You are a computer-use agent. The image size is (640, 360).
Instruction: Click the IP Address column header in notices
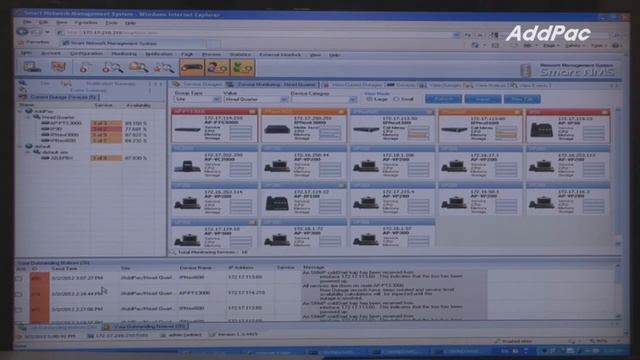[x=240, y=268]
